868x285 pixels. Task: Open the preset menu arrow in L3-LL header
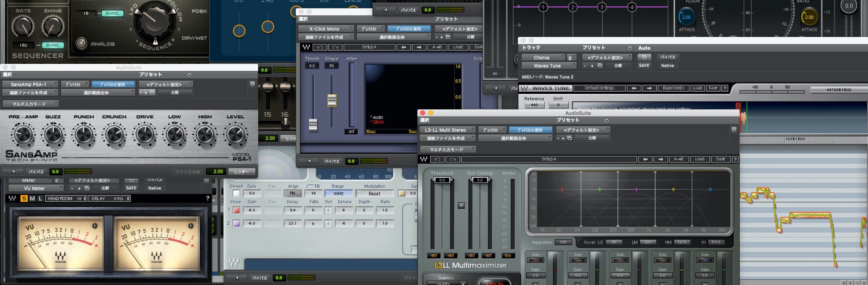point(607,120)
